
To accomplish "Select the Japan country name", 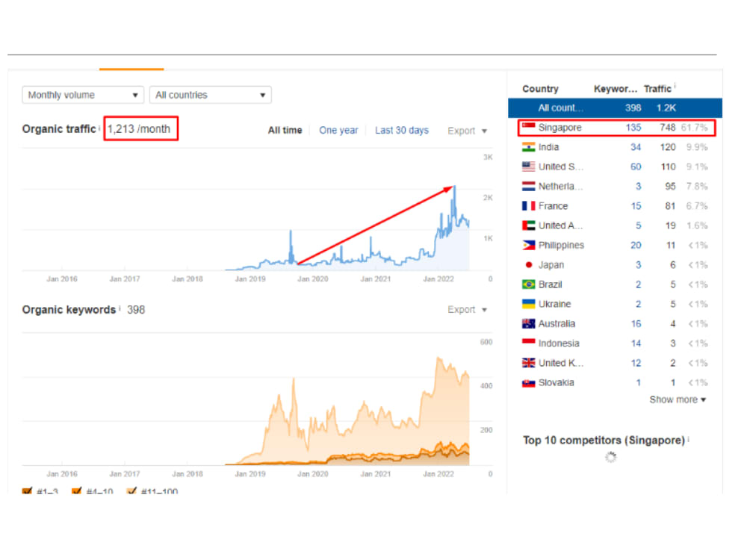I will (551, 265).
